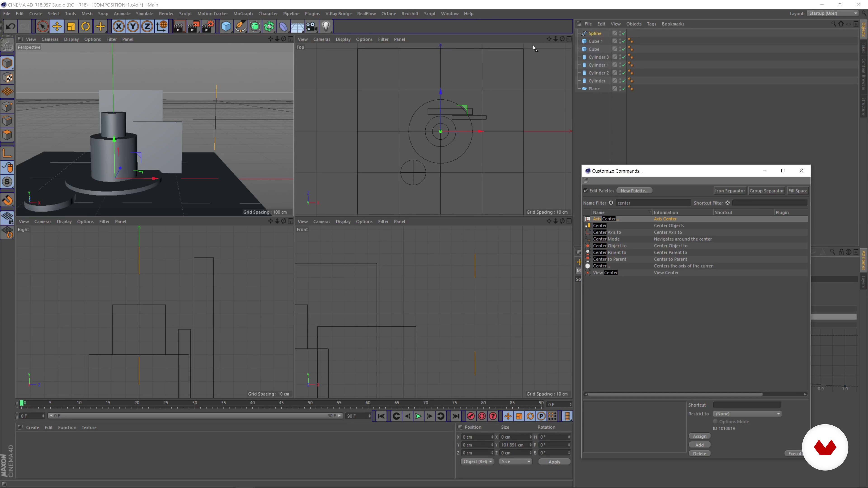Screen dimensions: 868x488
Task: Toggle the X-axis lock icon
Action: point(118,26)
